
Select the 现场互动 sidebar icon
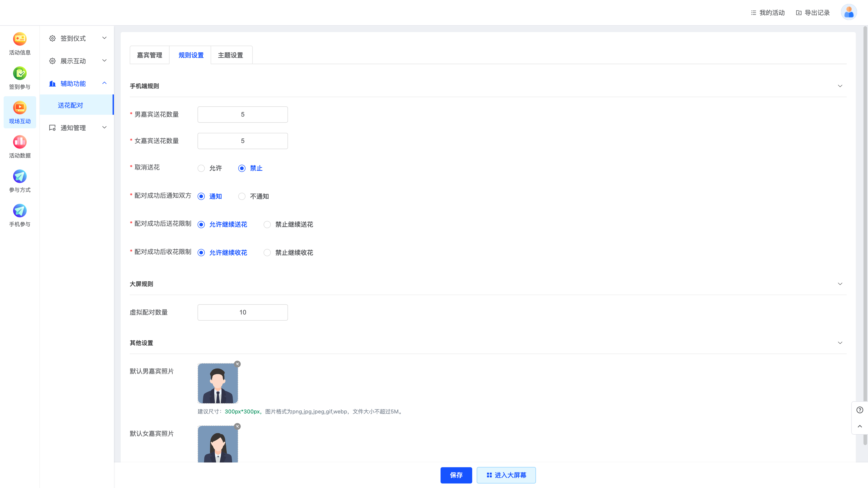19,108
